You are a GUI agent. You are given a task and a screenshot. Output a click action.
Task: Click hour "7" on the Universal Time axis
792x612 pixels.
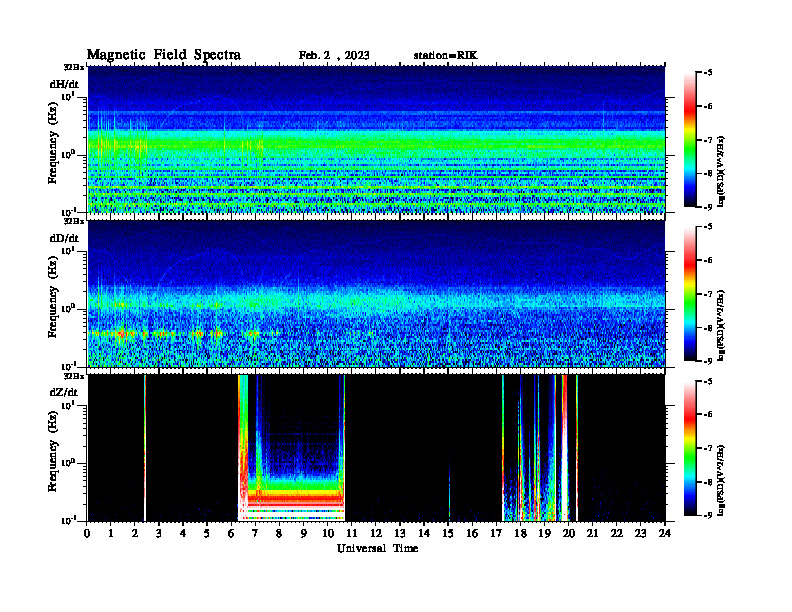[x=256, y=533]
